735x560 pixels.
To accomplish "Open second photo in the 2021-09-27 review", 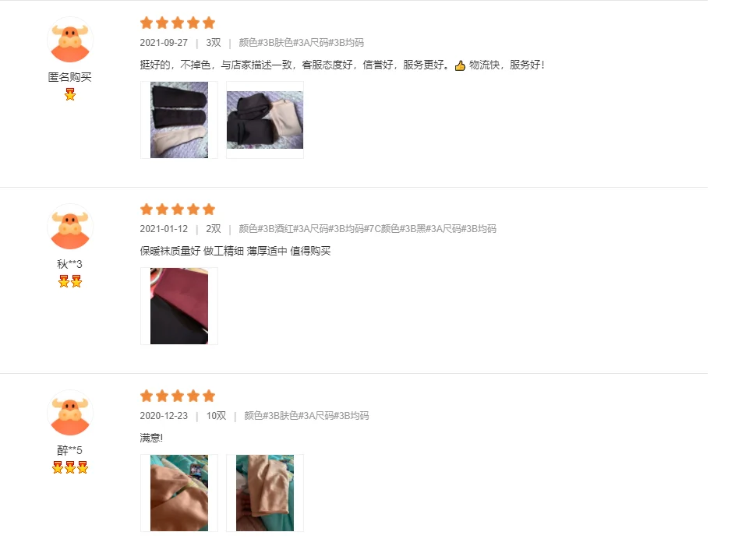I will 265,120.
